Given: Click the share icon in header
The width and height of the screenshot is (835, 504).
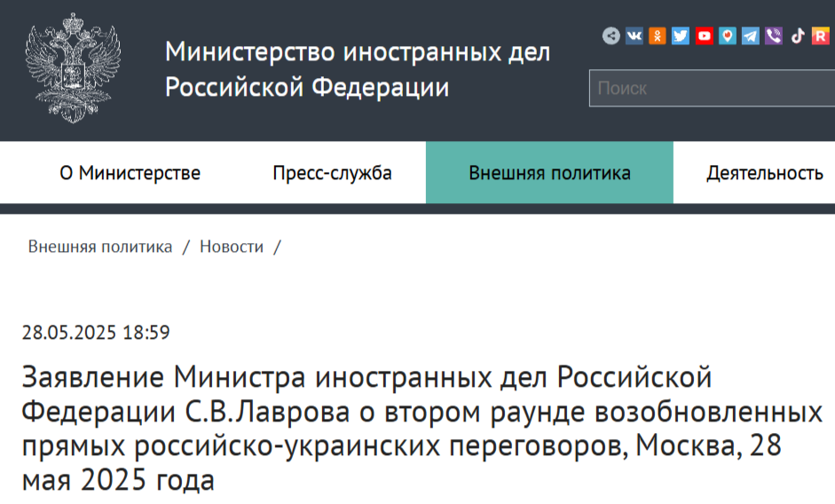Looking at the screenshot, I should point(611,36).
